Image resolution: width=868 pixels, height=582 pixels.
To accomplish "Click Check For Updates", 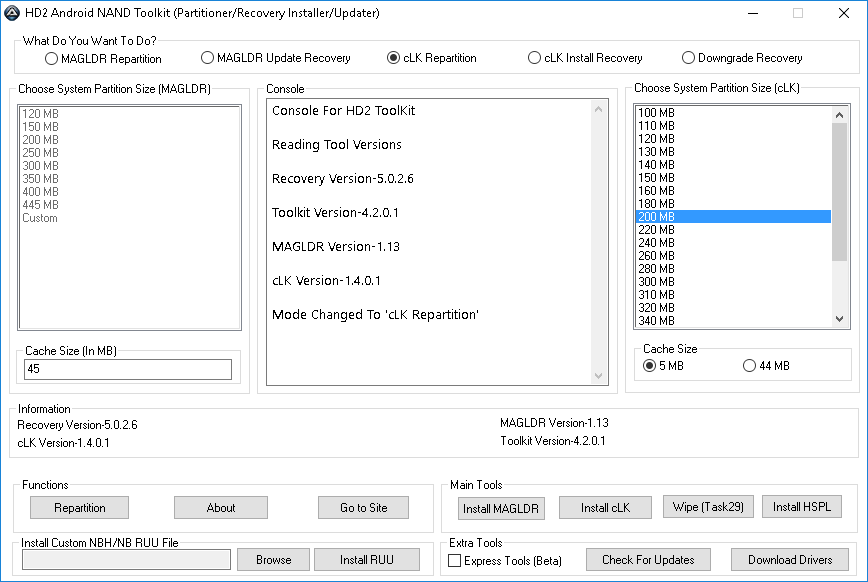I will tap(648, 560).
